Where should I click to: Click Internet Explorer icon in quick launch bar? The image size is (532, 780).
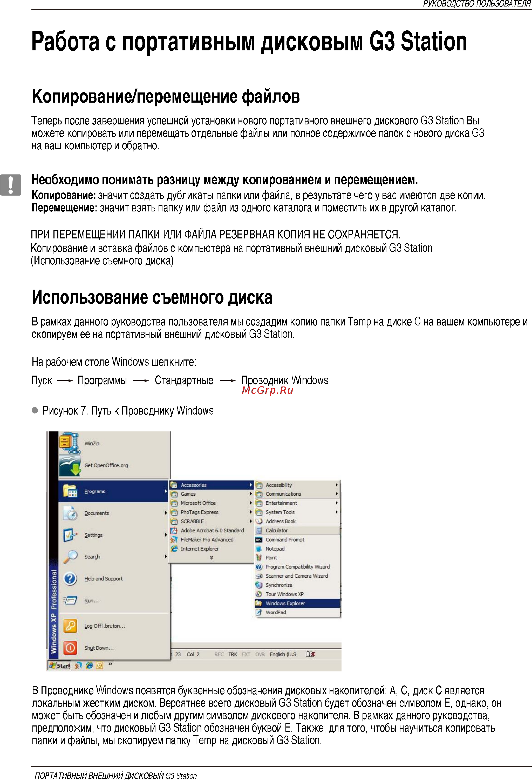pyautogui.click(x=89, y=665)
